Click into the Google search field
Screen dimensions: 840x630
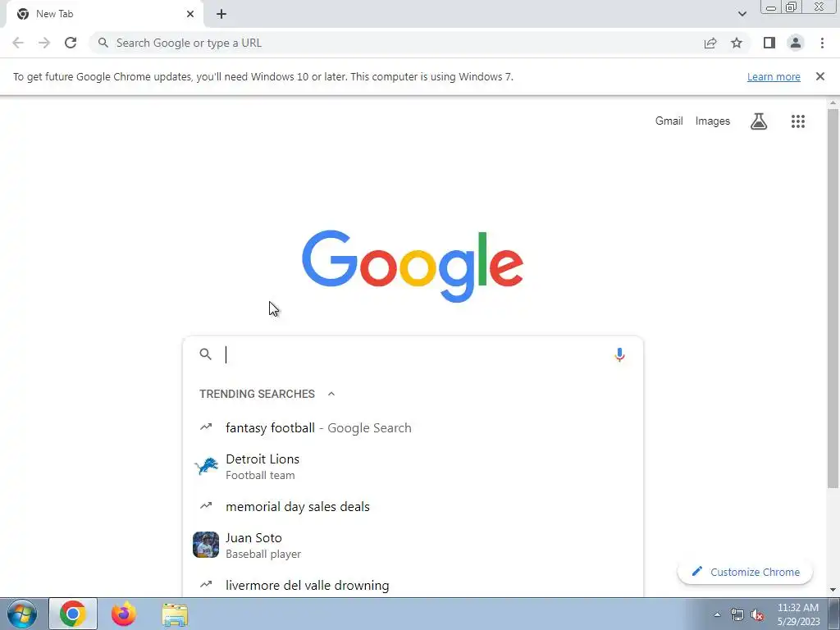point(413,354)
